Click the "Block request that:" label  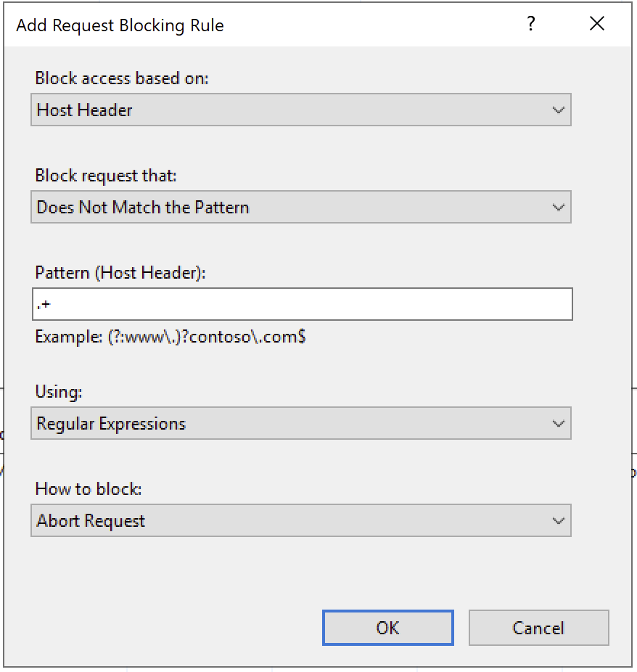[x=106, y=176]
